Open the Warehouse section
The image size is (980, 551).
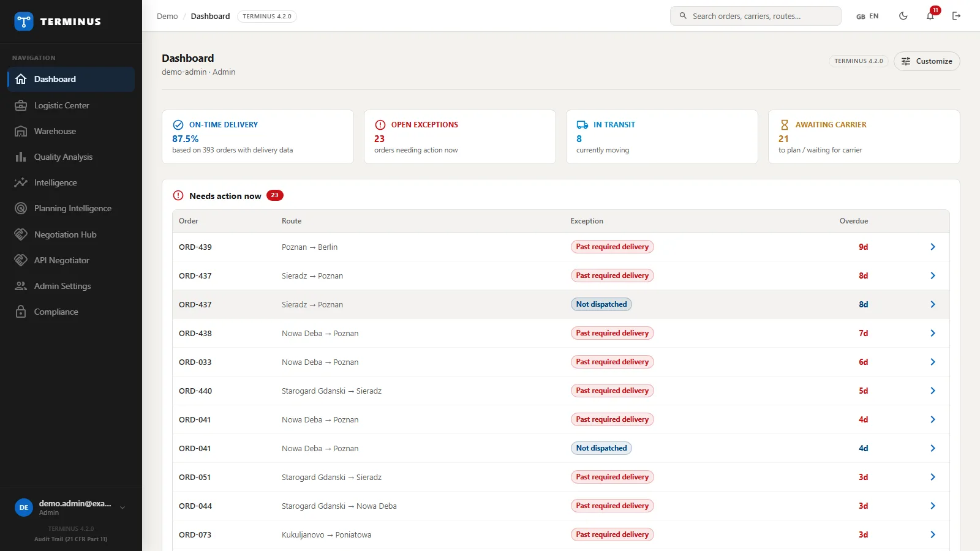click(71, 131)
